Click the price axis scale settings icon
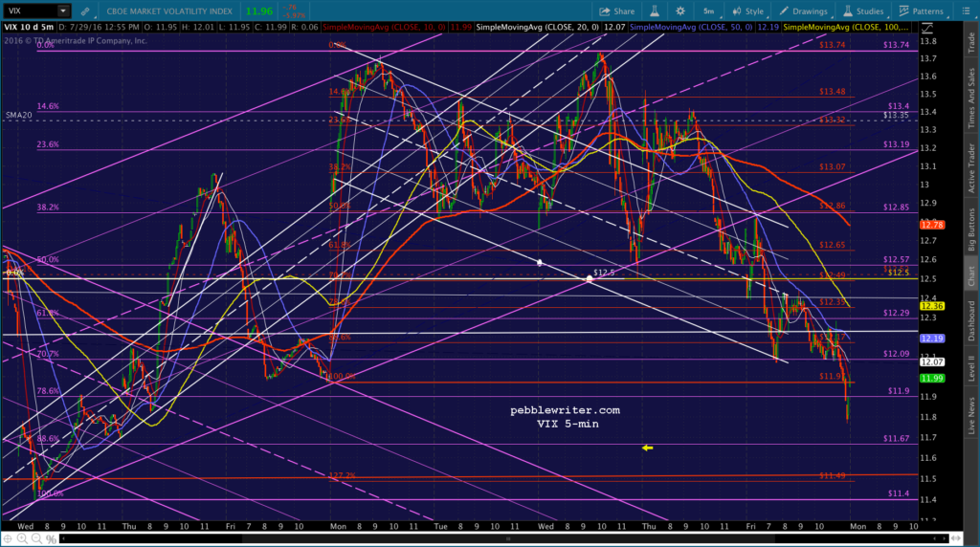This screenshot has height=547, width=980. [x=926, y=28]
